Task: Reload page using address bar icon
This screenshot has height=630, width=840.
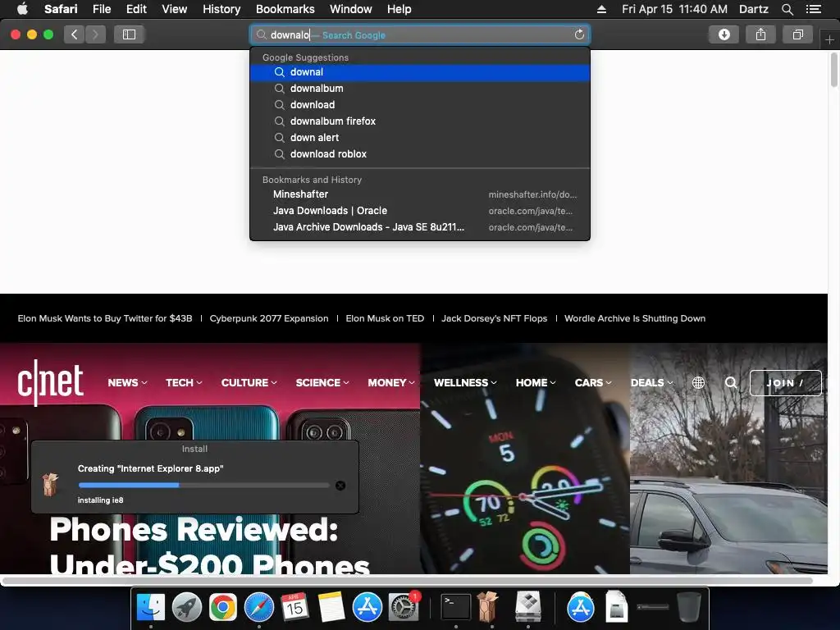Action: tap(579, 34)
